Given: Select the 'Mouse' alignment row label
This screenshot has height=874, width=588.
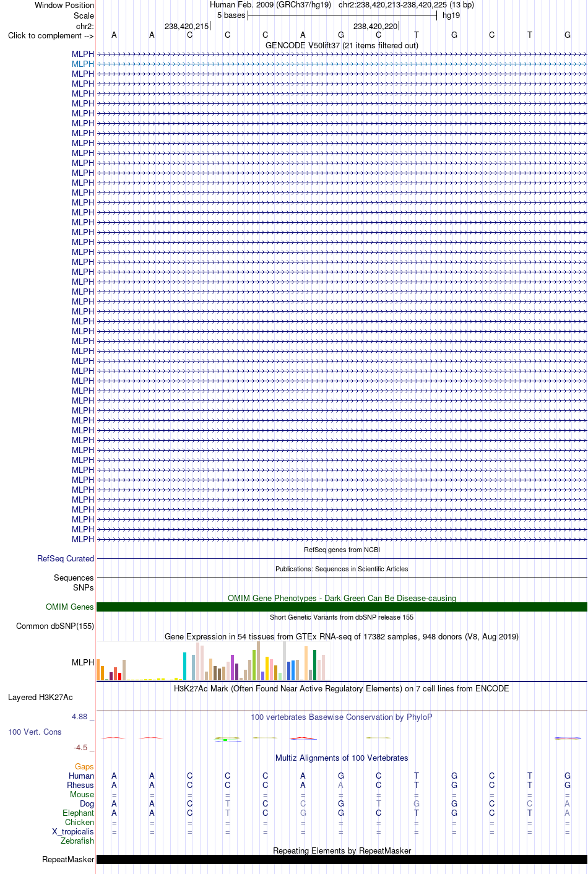Looking at the screenshot, I should (x=82, y=794).
